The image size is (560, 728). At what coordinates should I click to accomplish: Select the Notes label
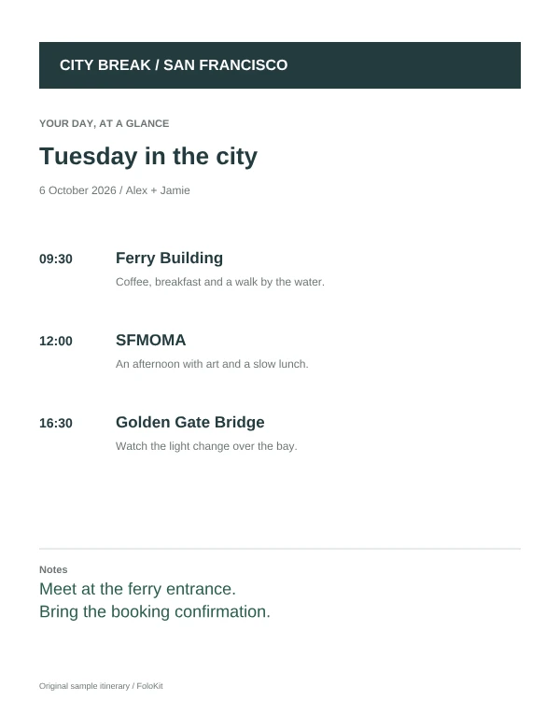click(x=53, y=569)
